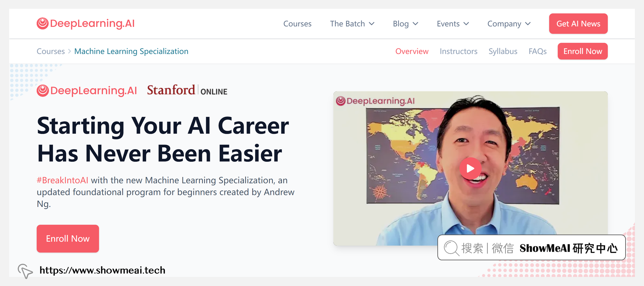Switch to the Overview tab

412,51
